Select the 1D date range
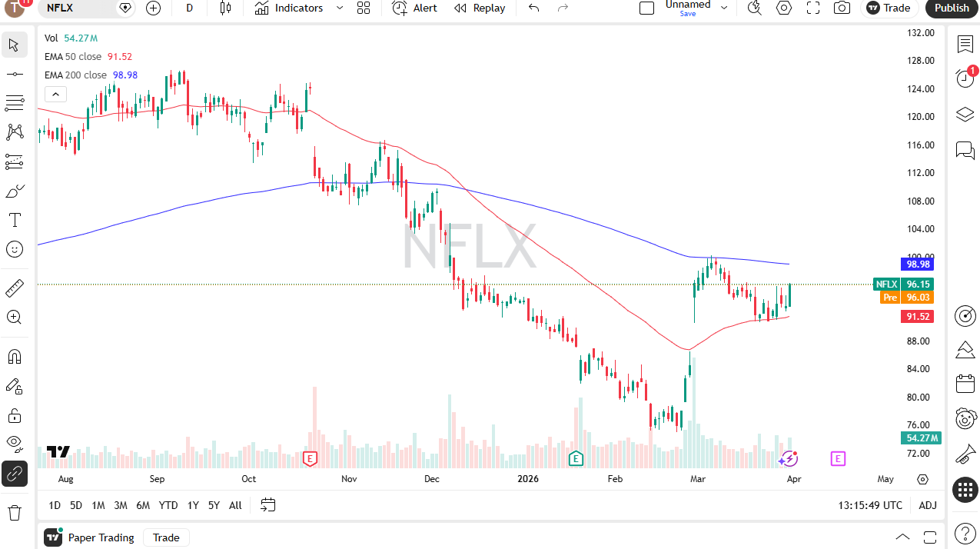 tap(55, 505)
